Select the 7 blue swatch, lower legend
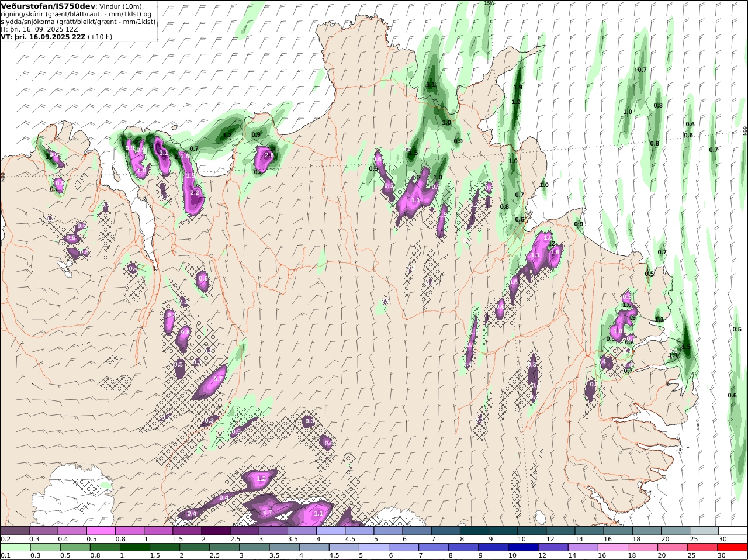Image resolution: width=748 pixels, height=560 pixels. click(433, 547)
